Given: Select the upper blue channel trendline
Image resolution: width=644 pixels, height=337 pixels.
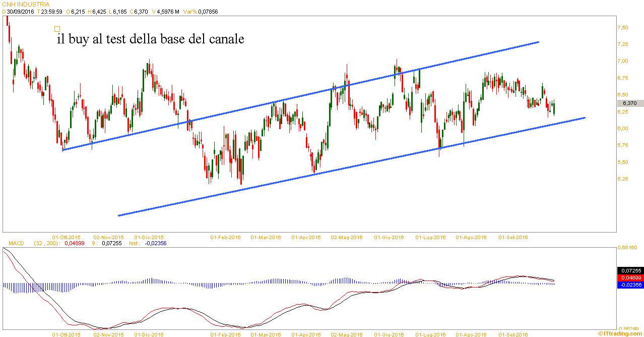Looking at the screenshot, I should click(300, 96).
